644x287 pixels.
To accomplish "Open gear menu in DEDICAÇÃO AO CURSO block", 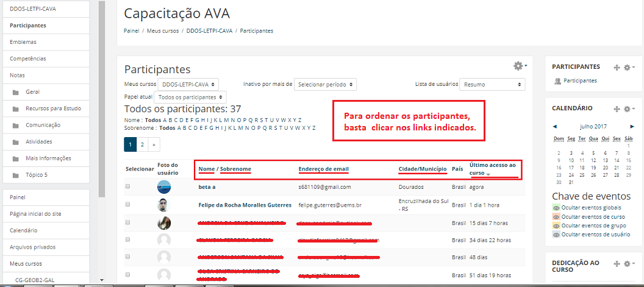I will tap(629, 263).
